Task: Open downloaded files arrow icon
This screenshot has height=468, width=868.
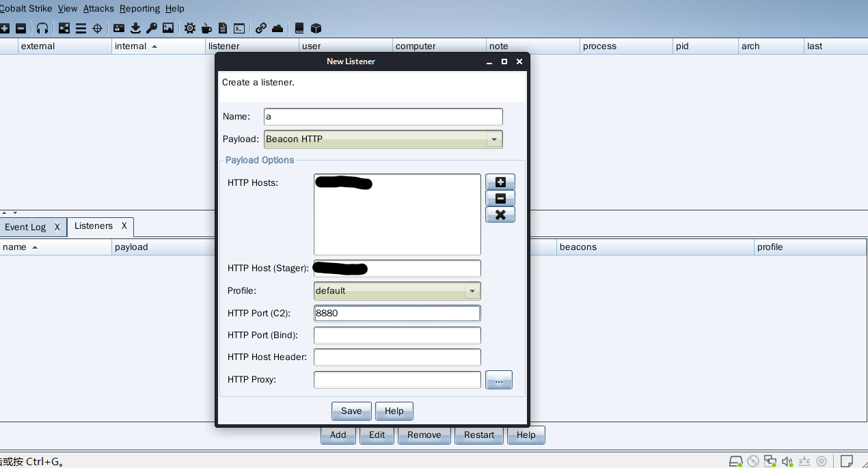Action: pyautogui.click(x=135, y=29)
